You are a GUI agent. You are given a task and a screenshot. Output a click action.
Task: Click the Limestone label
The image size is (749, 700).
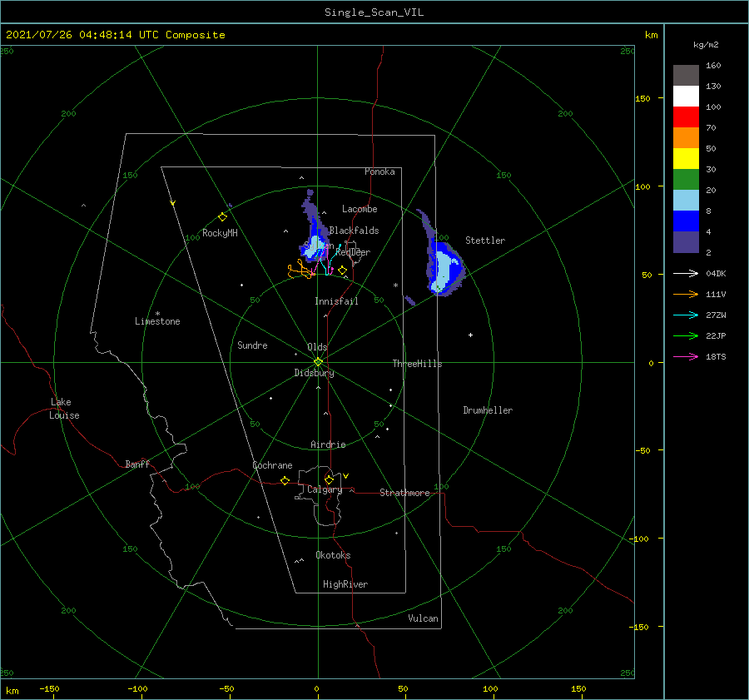coord(157,321)
